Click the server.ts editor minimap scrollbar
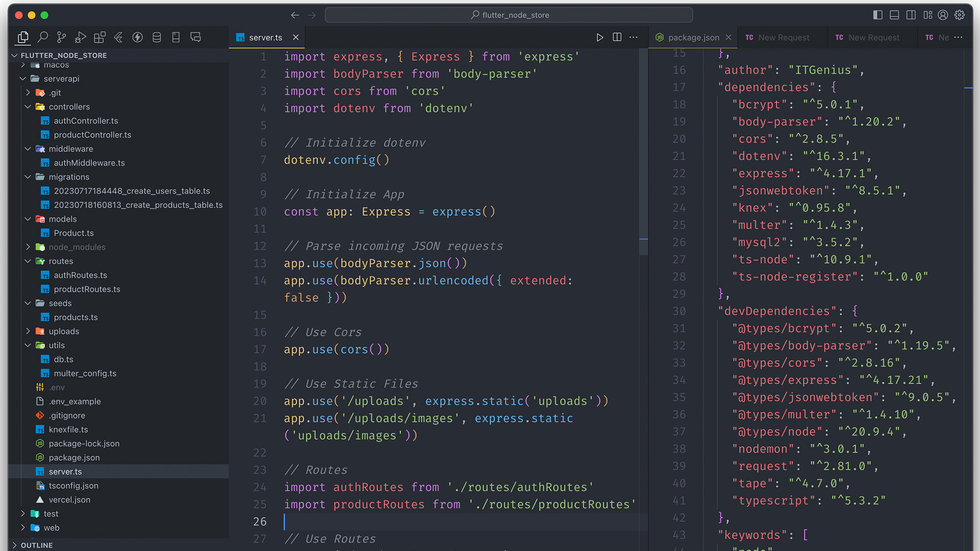The height and width of the screenshot is (551, 980). pos(644,153)
